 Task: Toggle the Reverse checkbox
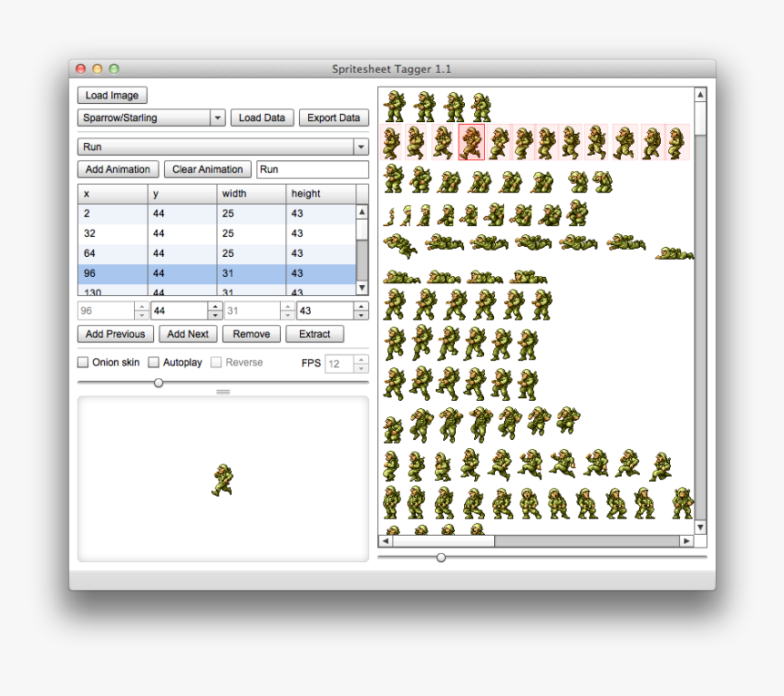[x=216, y=362]
